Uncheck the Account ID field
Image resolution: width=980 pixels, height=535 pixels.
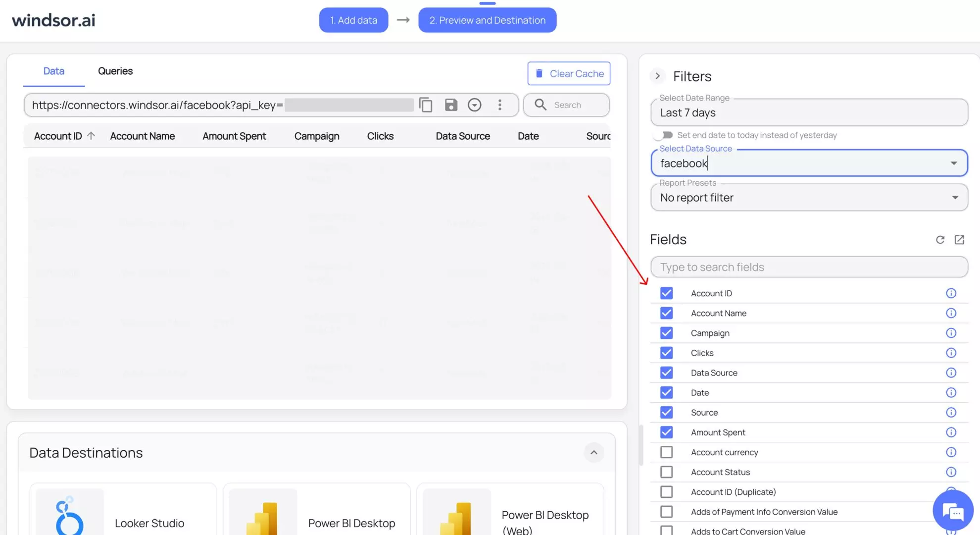point(666,293)
